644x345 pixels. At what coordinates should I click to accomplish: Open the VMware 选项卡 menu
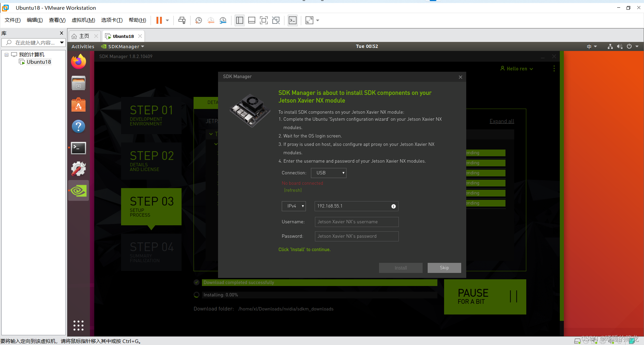(112, 20)
